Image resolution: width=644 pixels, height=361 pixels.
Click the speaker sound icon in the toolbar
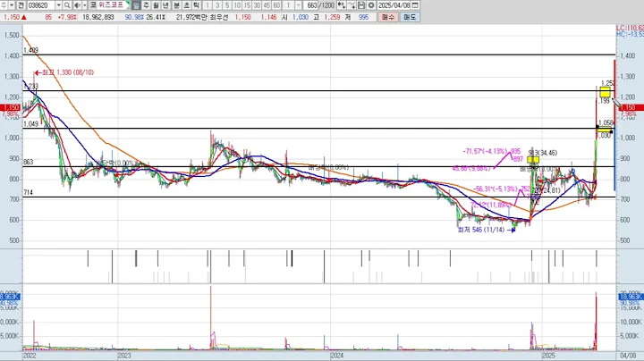(x=77, y=5)
